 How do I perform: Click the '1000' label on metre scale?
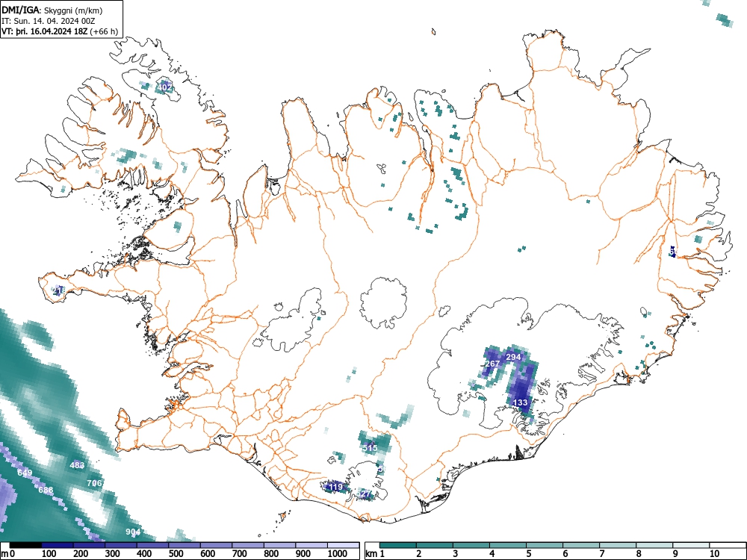[x=338, y=553]
